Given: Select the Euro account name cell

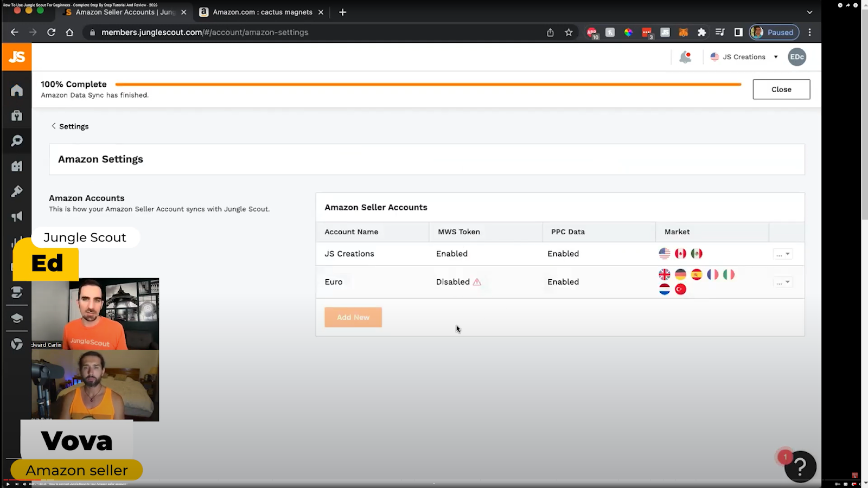Looking at the screenshot, I should [x=334, y=282].
